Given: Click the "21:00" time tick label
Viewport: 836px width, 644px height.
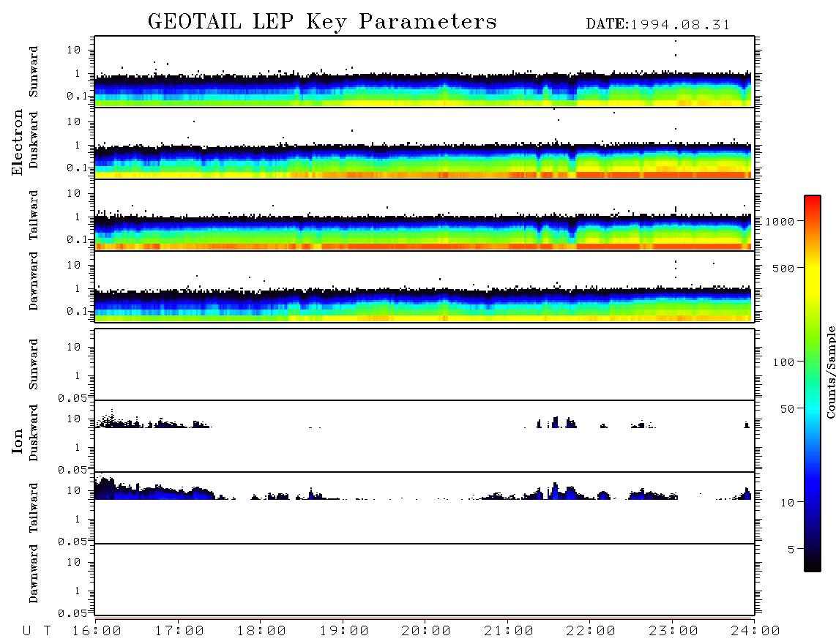Looking at the screenshot, I should (x=508, y=631).
